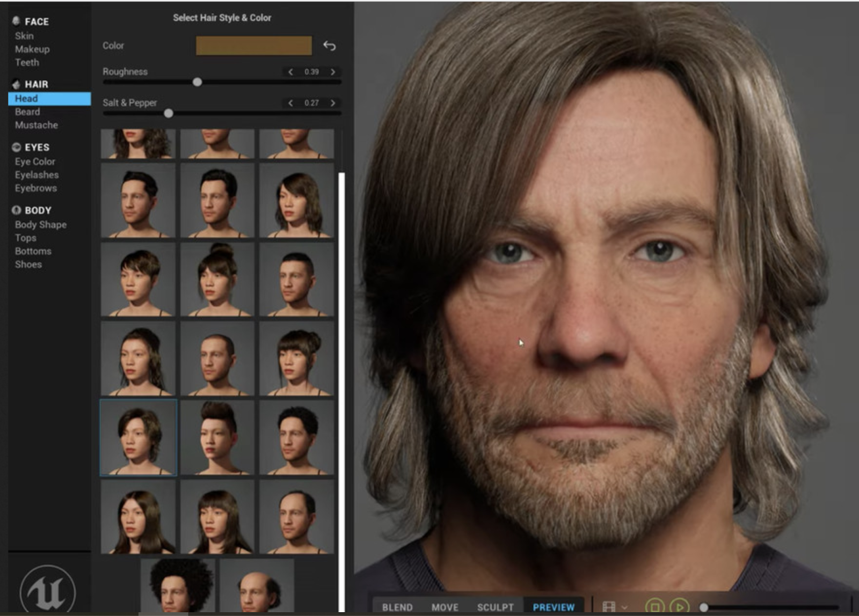859x616 pixels.
Task: Select the PREVIEW mode tab
Action: [x=554, y=607]
